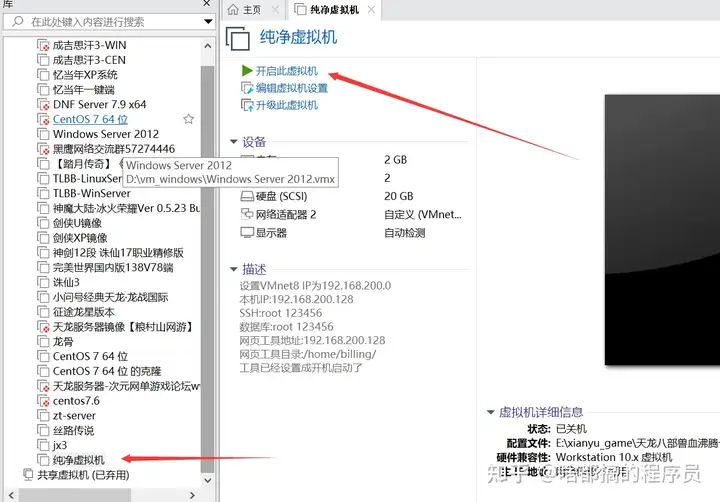The image size is (720, 502).
Task: Select 神剑12段 诛仙17职业精修版 entry
Action: (118, 253)
